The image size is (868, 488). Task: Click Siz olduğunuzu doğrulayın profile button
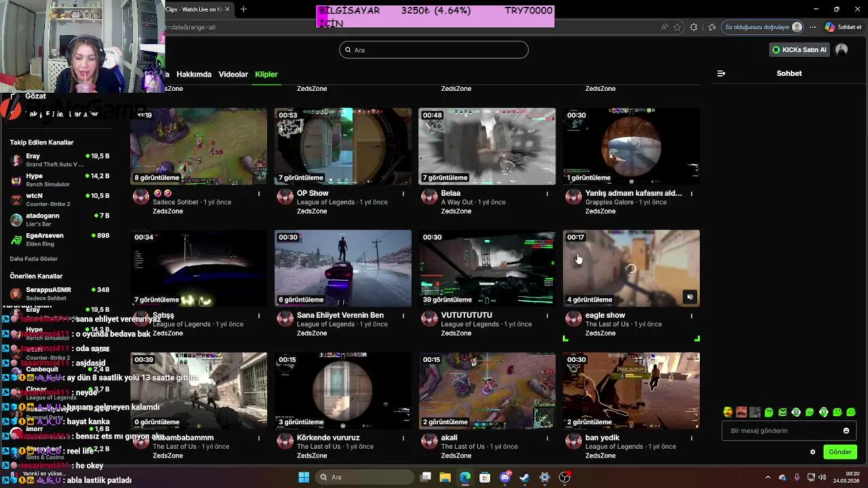[x=763, y=27]
